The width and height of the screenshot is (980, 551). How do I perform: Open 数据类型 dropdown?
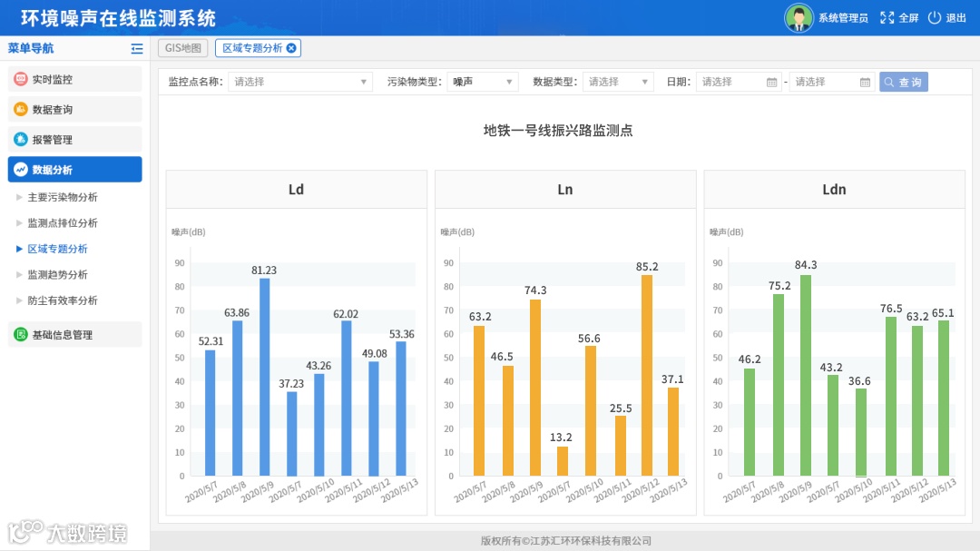click(x=618, y=82)
